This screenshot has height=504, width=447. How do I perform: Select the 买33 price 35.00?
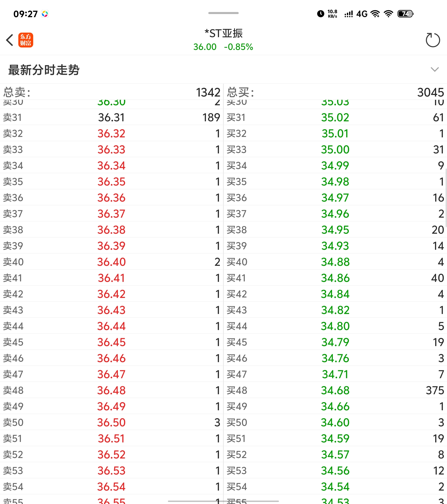[x=335, y=149]
